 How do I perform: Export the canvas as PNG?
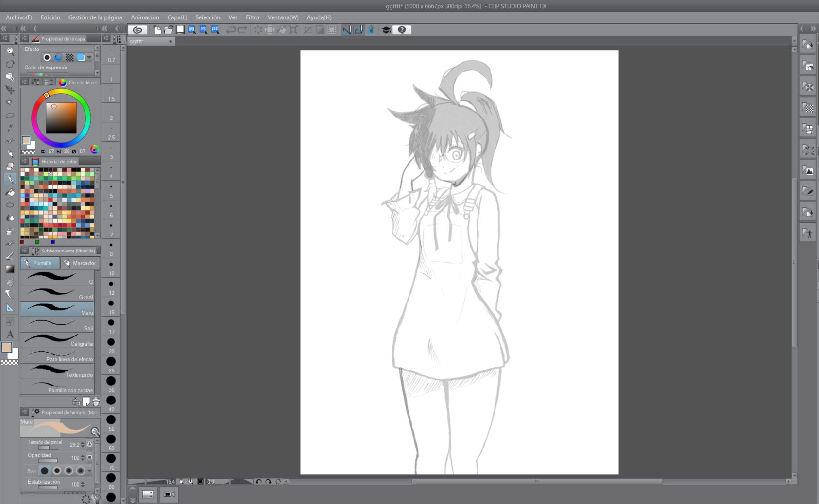204,30
